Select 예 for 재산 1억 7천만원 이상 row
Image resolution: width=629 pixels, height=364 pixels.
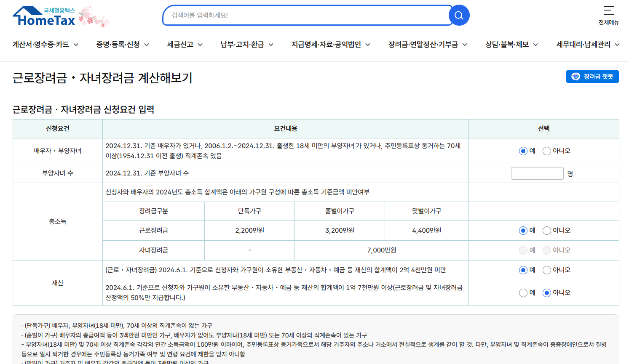[x=523, y=293]
